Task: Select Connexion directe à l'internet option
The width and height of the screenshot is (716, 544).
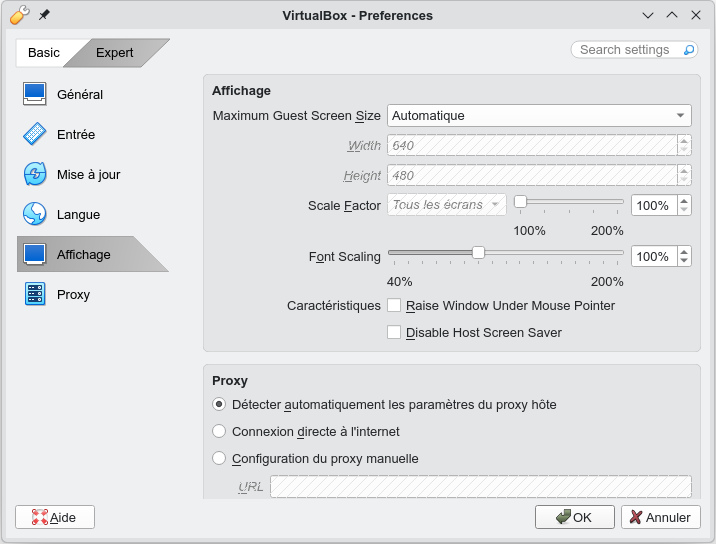Action: (x=220, y=432)
